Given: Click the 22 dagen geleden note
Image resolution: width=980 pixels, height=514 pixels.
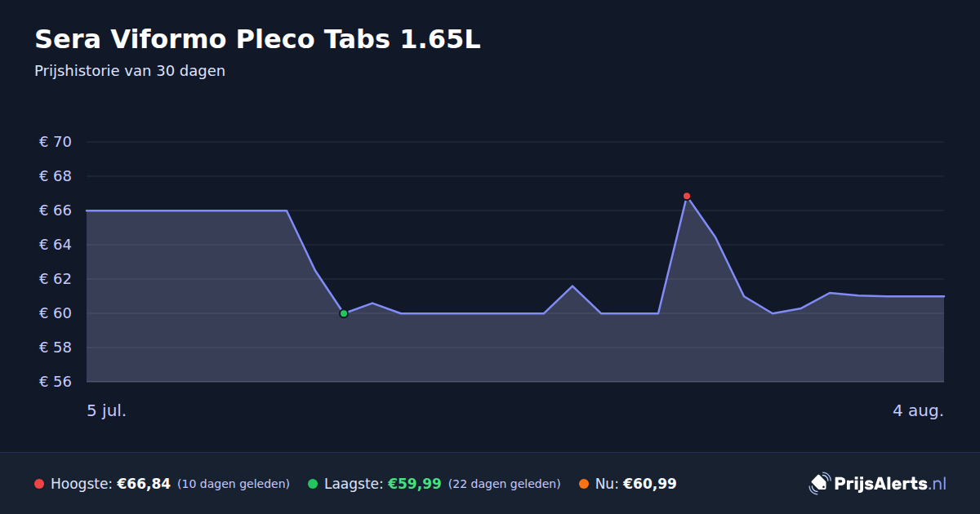Looking at the screenshot, I should [x=505, y=484].
